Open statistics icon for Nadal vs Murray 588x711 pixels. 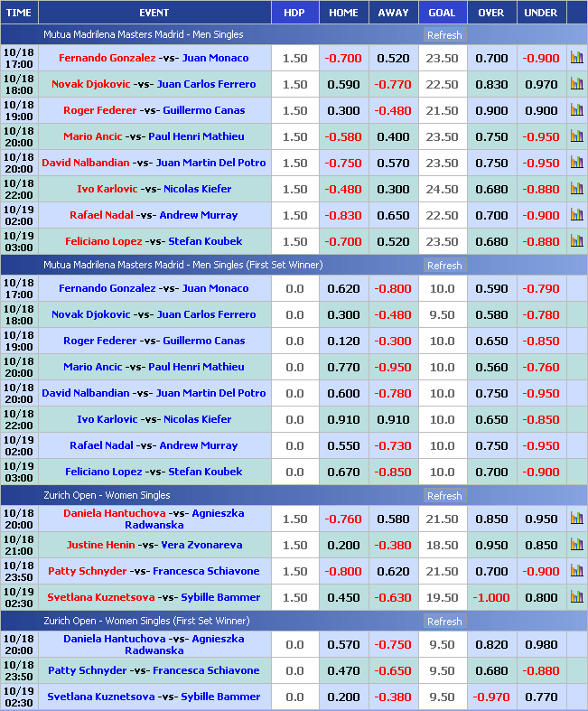pos(576,215)
